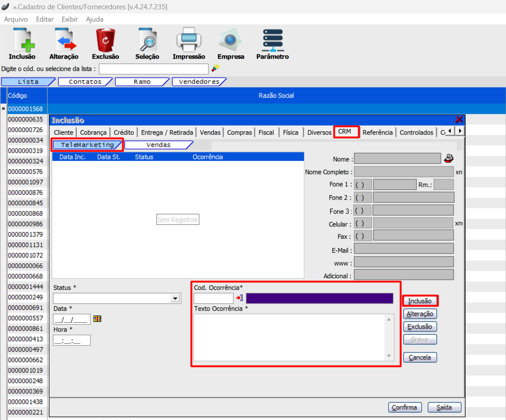Select the Vendas sub-tab under CRM
The width and height of the screenshot is (506, 420).
(158, 145)
